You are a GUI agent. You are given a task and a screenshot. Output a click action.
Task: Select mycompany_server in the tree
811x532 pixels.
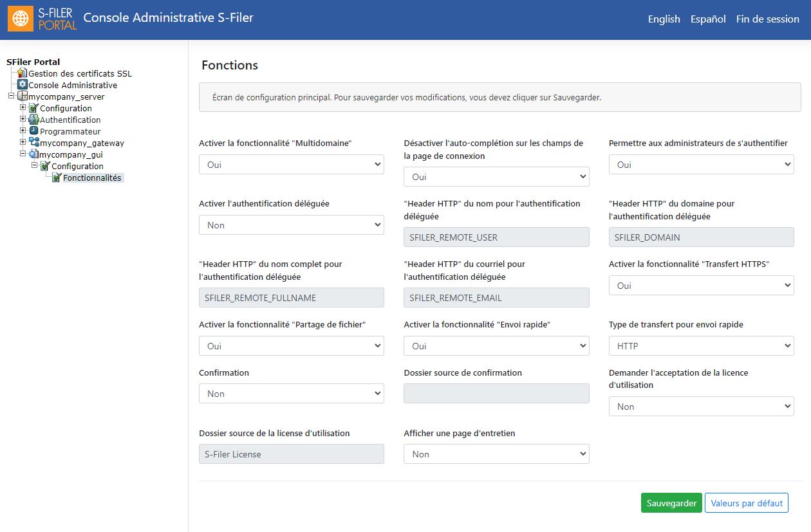tap(66, 96)
